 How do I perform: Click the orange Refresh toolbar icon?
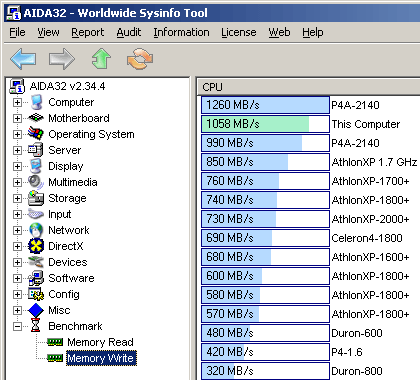pyautogui.click(x=140, y=59)
